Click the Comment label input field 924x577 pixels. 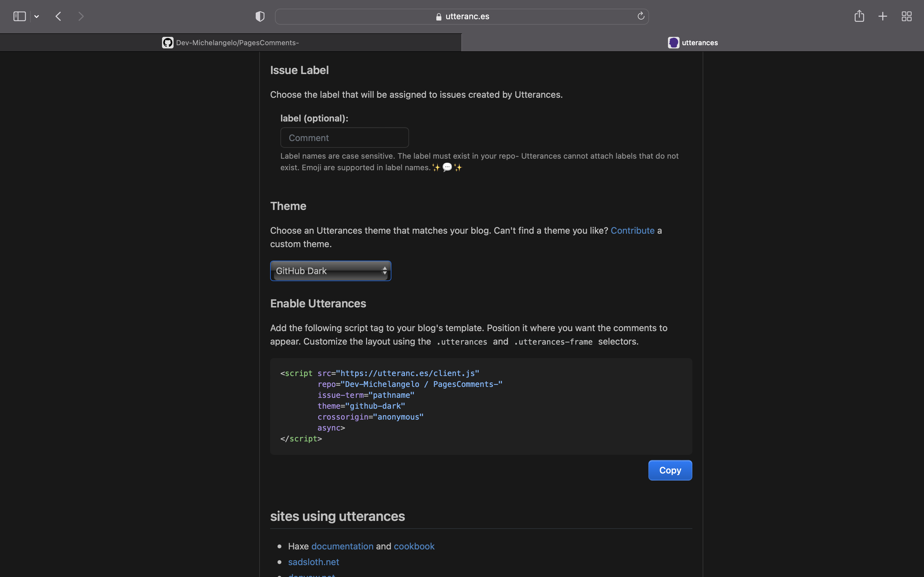tap(344, 138)
